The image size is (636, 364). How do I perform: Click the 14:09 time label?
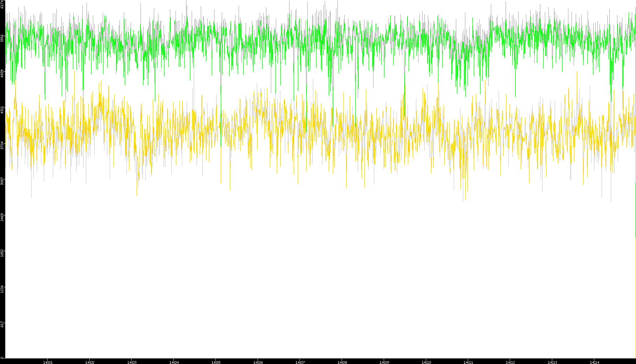[x=384, y=362]
